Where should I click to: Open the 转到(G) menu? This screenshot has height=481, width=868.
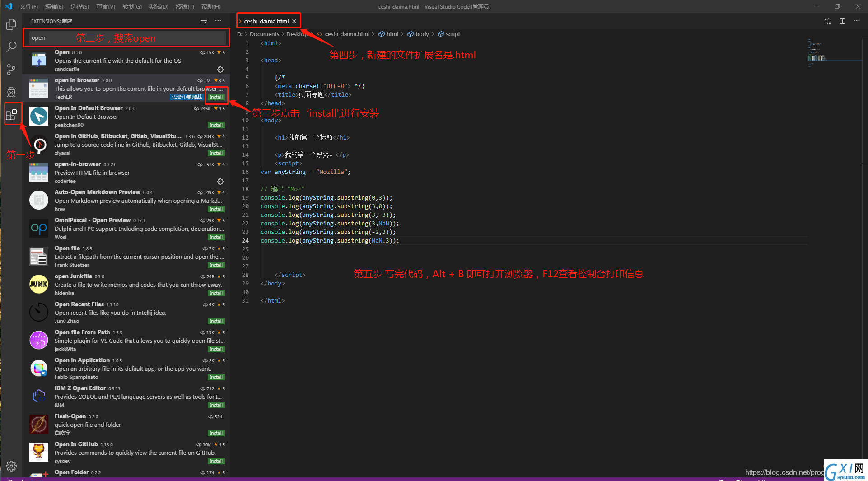pos(132,6)
